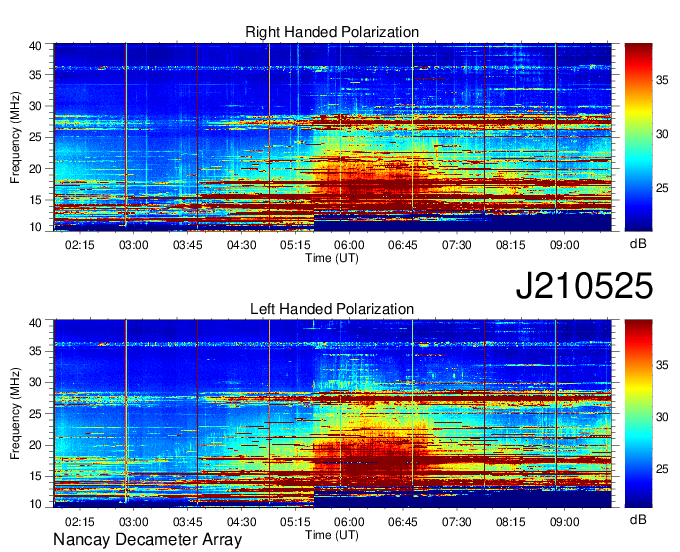Screen dimensions: 680x552
Task: Click the 03:00 time tick on the left-handed plot
Action: pyautogui.click(x=134, y=522)
